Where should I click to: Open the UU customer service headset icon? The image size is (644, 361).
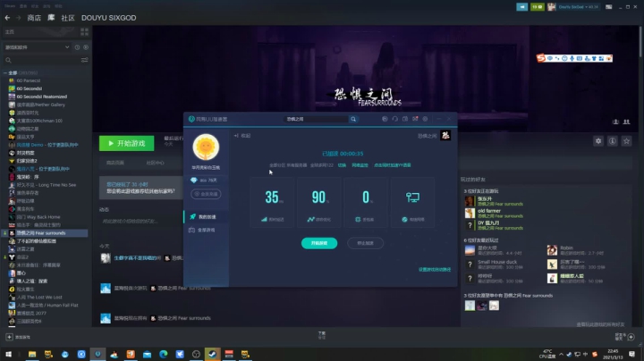(x=394, y=119)
